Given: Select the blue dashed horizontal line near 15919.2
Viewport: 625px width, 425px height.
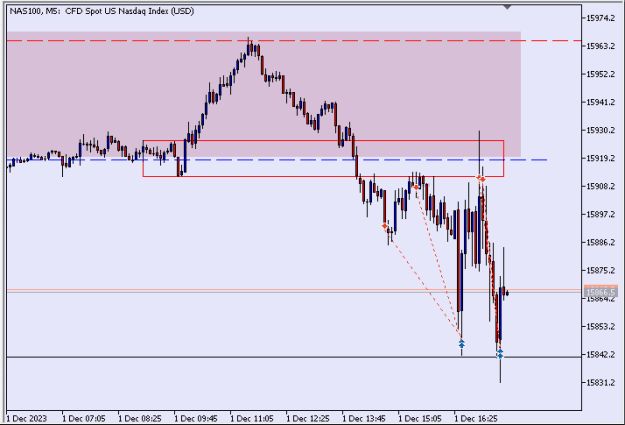Looking at the screenshot, I should 277,160.
